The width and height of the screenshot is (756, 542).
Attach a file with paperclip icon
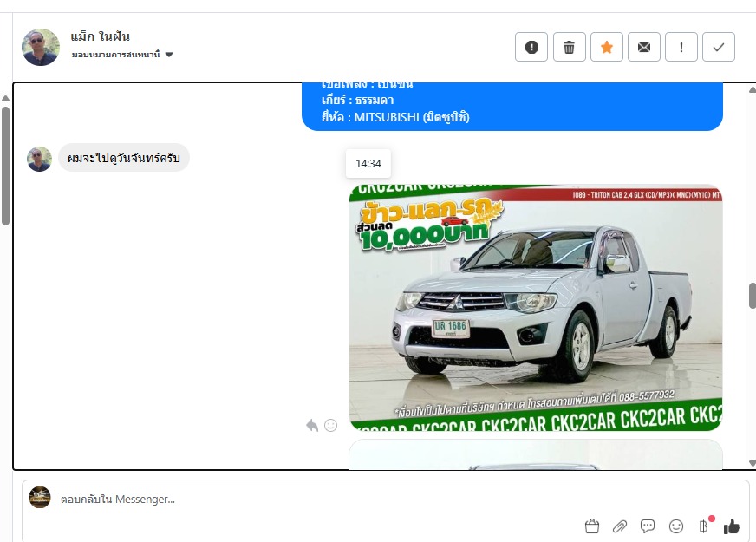pyautogui.click(x=620, y=526)
